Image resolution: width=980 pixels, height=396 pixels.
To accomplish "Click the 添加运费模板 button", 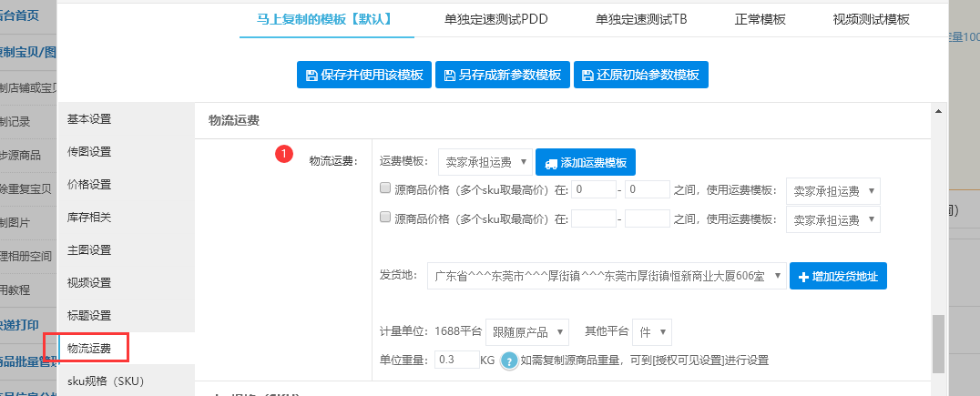I will click(x=586, y=162).
